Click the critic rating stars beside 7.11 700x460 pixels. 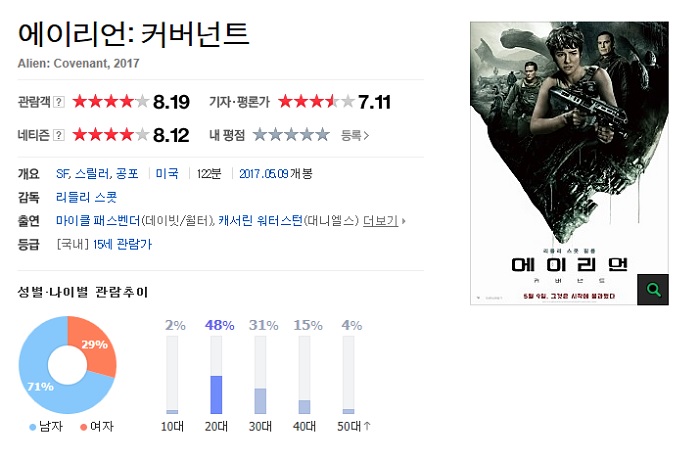[317, 102]
